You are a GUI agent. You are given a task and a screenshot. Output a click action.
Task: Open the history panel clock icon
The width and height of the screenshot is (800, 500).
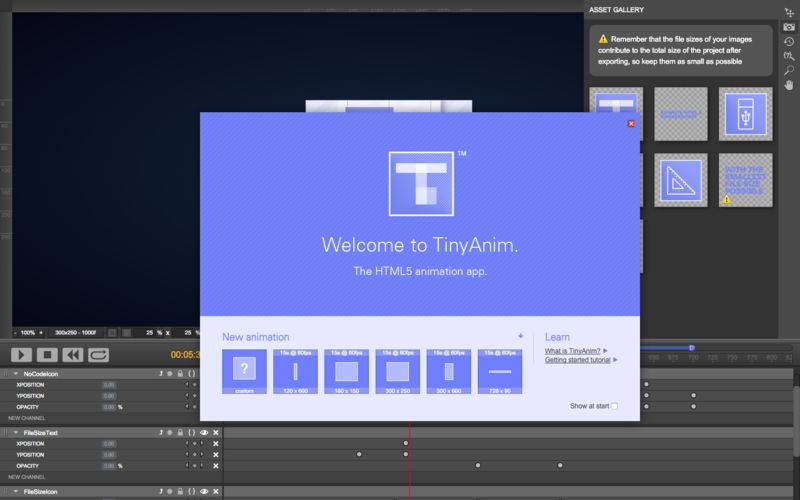coord(789,41)
